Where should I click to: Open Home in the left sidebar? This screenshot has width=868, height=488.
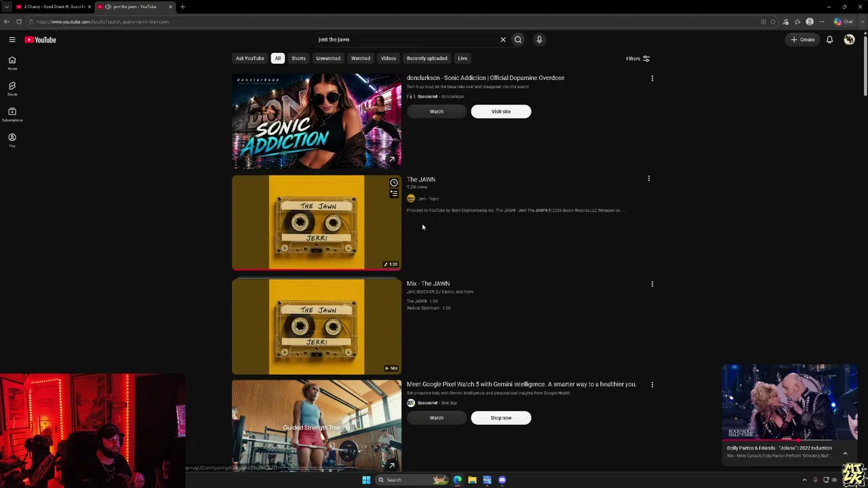point(12,63)
